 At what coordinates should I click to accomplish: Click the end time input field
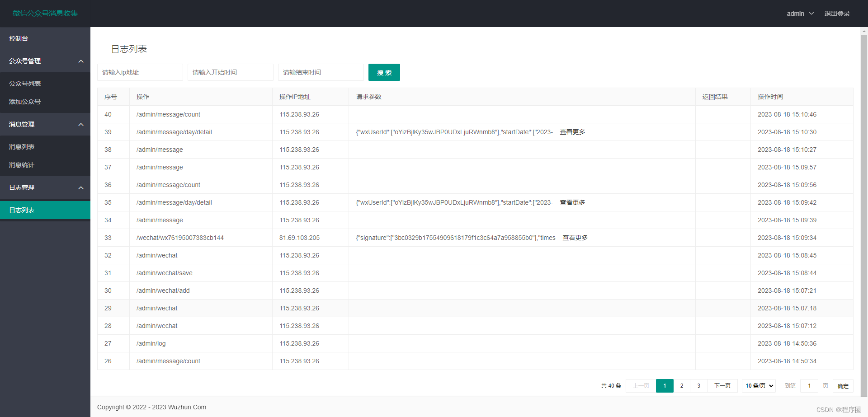[x=321, y=72]
